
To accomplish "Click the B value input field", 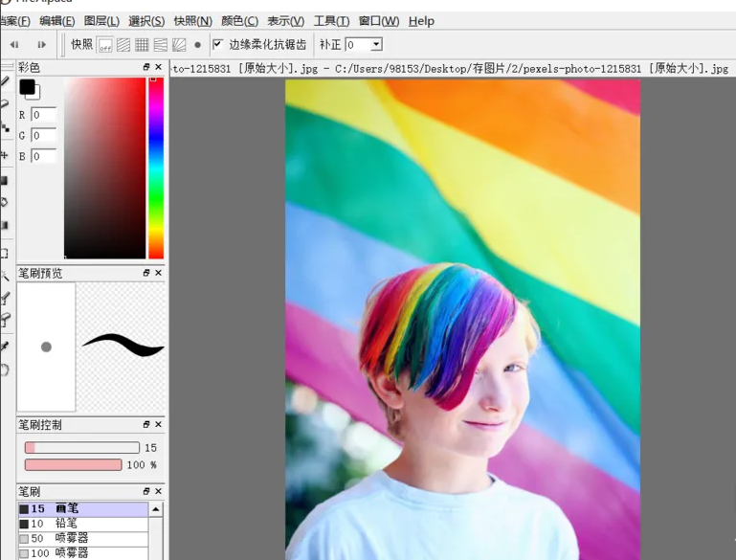I will [43, 156].
